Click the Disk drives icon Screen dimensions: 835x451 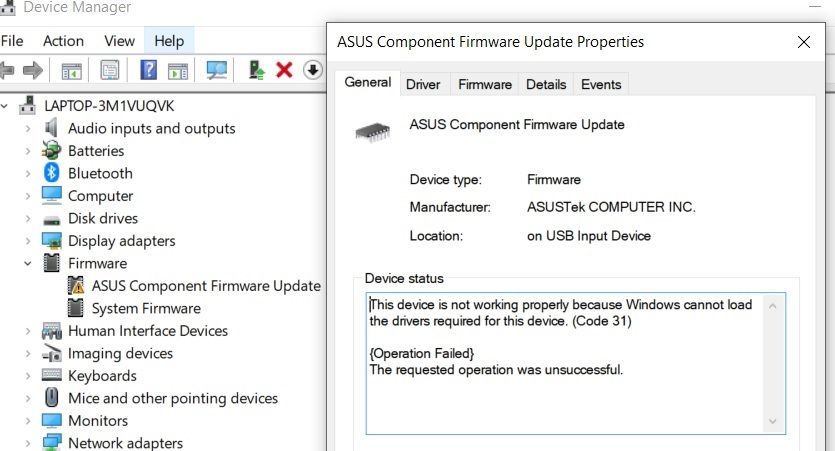click(52, 219)
